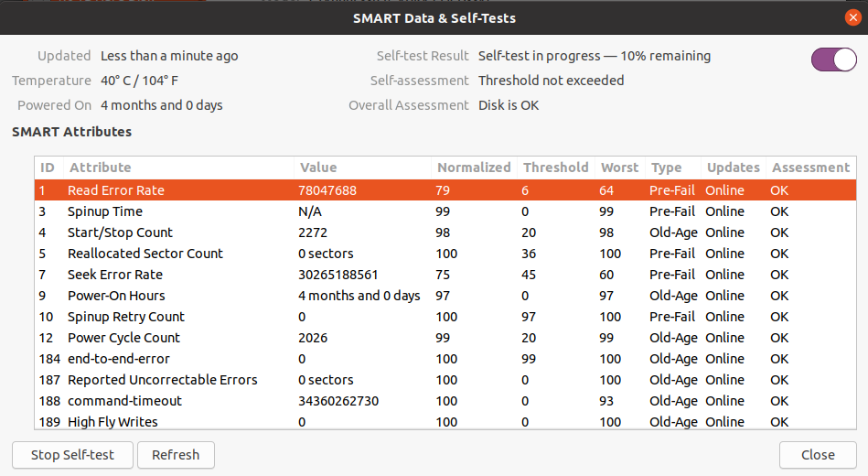Select the Spinup Time attribute row

(x=445, y=211)
